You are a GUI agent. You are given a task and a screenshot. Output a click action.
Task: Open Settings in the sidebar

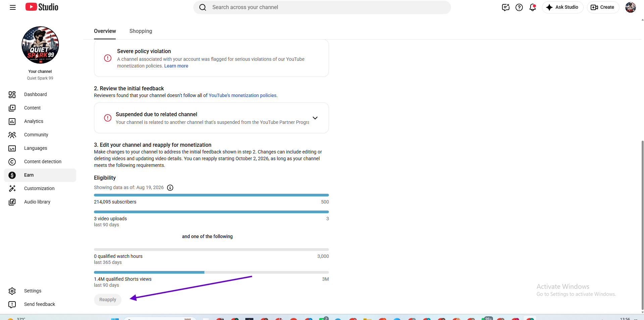40,291
